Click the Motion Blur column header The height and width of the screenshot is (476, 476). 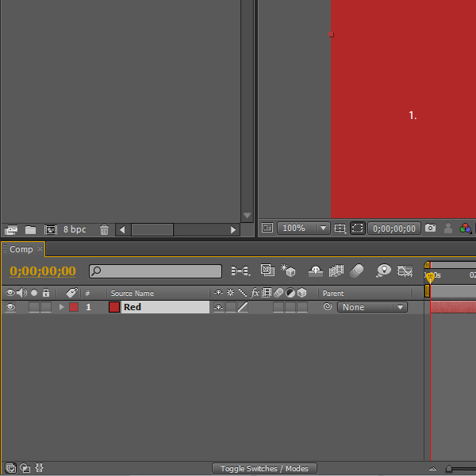pos(278,293)
